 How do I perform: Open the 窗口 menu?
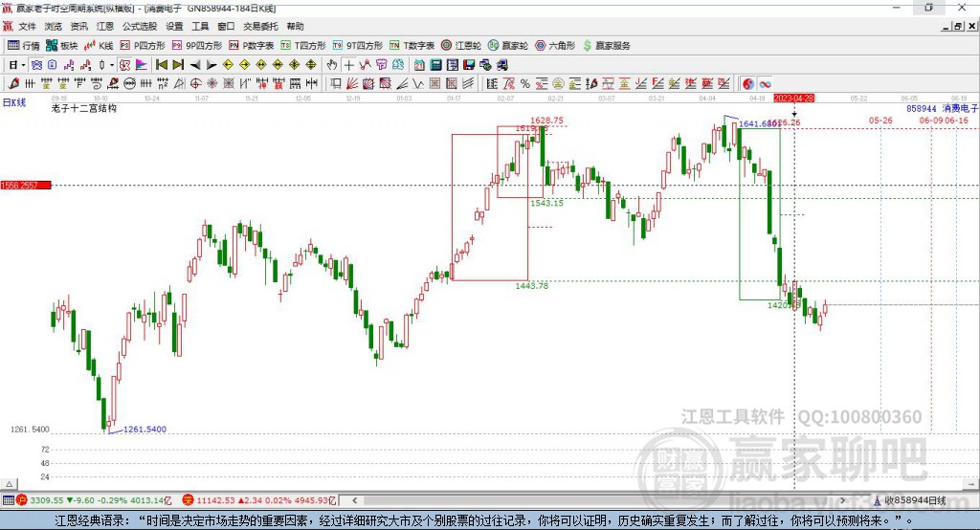(x=226, y=26)
